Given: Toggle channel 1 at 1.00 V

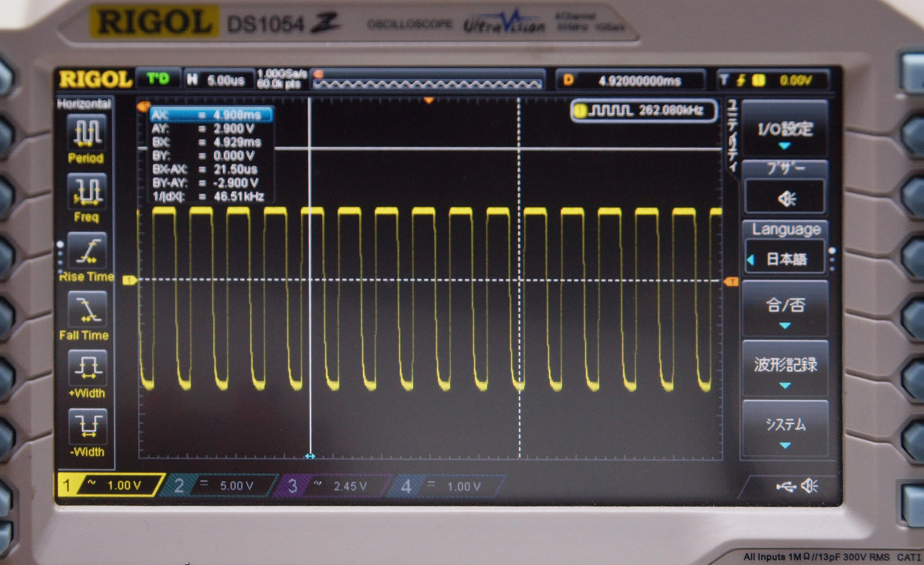Looking at the screenshot, I should point(110,486).
